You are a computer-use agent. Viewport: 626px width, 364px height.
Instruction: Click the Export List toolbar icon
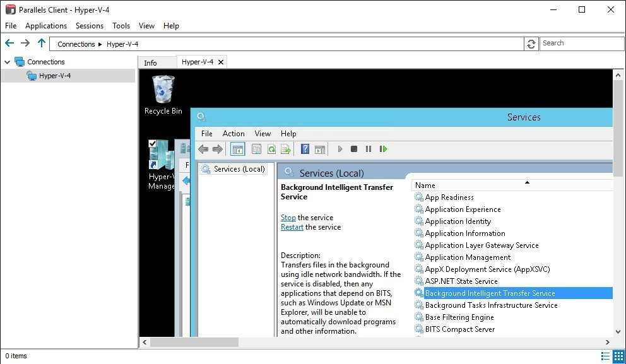point(286,150)
